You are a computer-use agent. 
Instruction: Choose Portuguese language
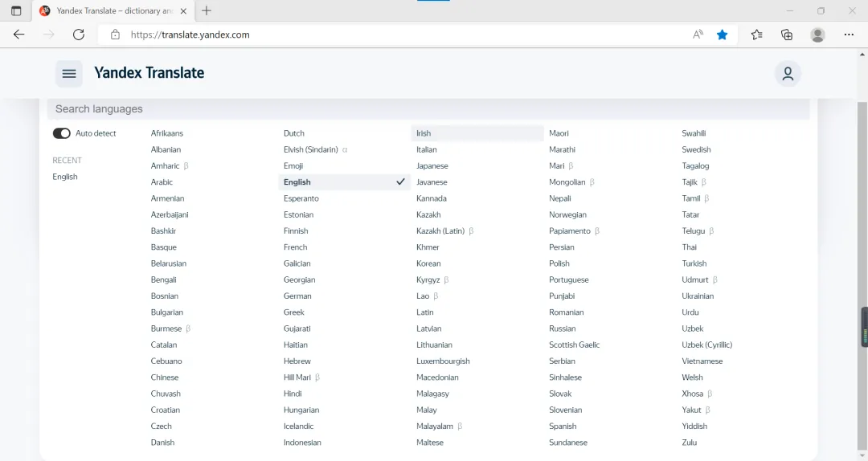(x=568, y=280)
